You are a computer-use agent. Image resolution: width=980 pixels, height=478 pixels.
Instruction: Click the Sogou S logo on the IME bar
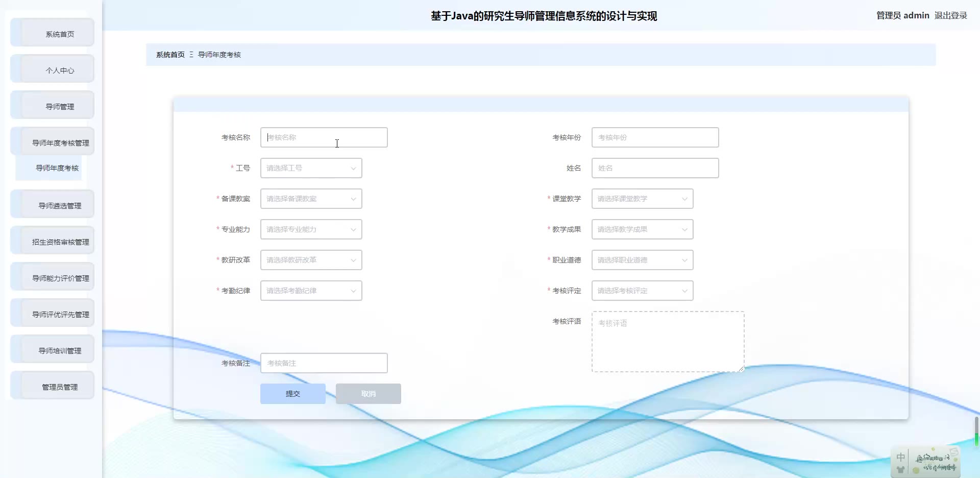click(953, 452)
